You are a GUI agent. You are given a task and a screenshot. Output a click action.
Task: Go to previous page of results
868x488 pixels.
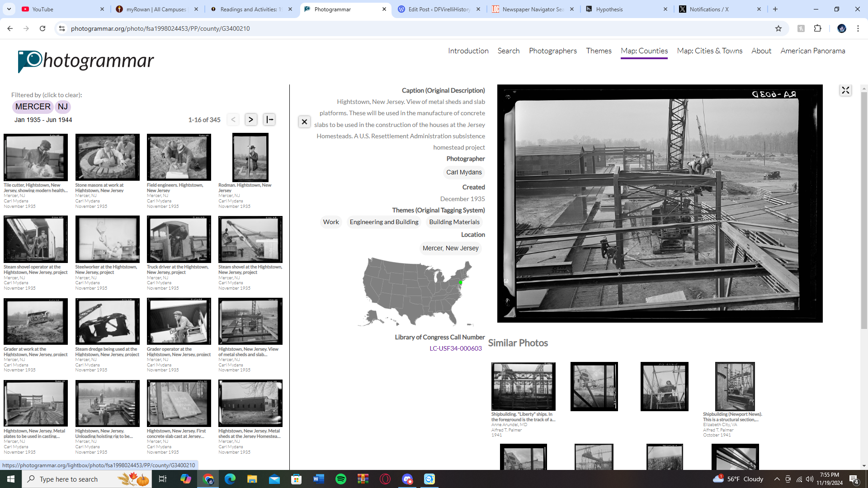pos(233,120)
